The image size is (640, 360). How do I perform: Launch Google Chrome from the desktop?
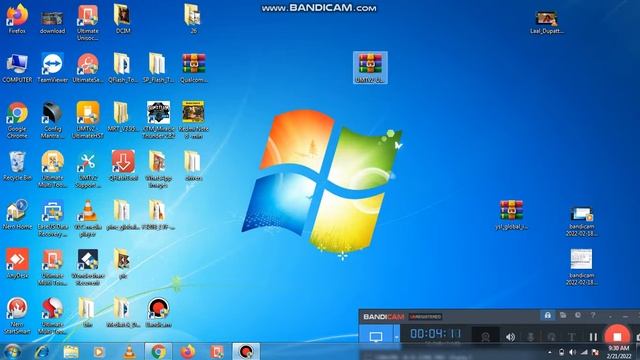click(x=17, y=120)
